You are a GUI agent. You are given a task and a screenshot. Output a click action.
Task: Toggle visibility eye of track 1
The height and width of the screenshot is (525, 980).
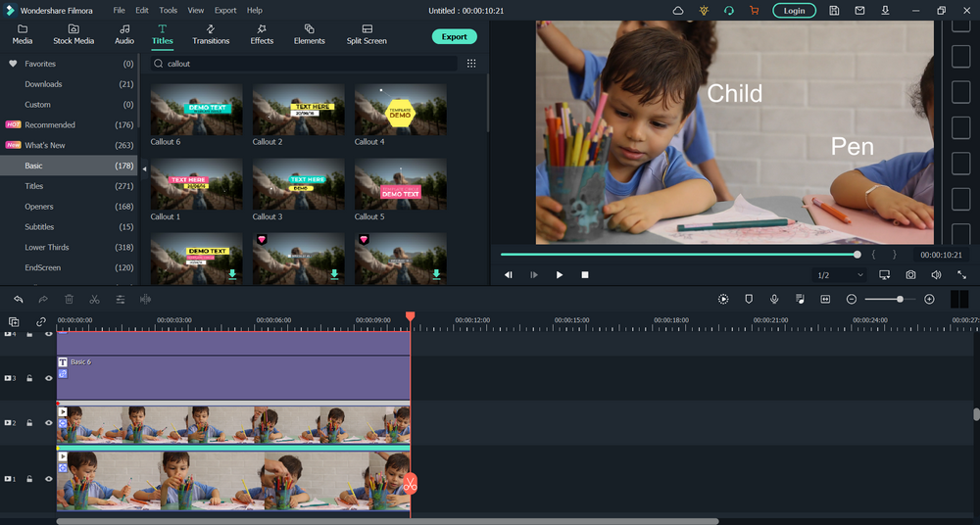coord(49,479)
